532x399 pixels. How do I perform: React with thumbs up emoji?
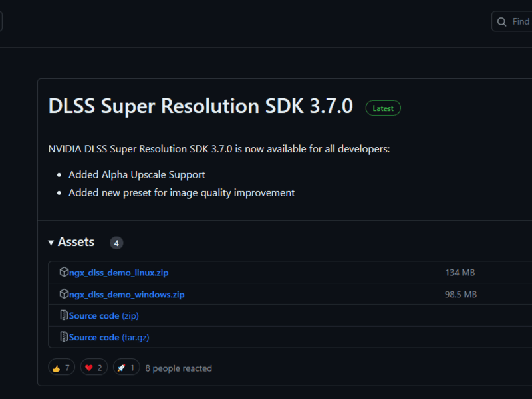tap(61, 367)
